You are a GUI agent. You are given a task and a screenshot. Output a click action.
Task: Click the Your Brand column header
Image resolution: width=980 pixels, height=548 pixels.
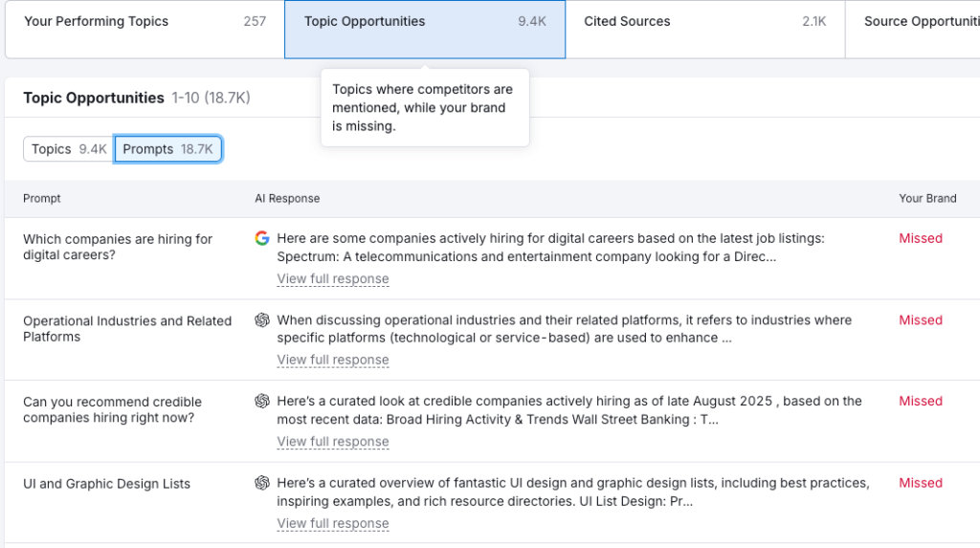pyautogui.click(x=926, y=199)
